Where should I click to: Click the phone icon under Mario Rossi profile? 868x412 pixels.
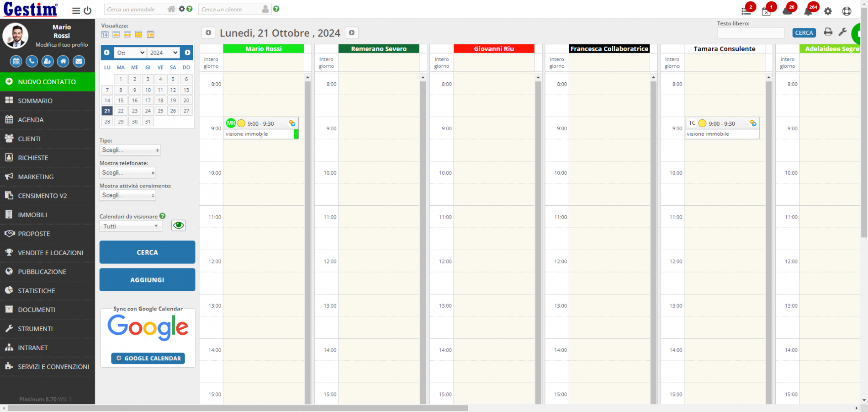coord(32,61)
